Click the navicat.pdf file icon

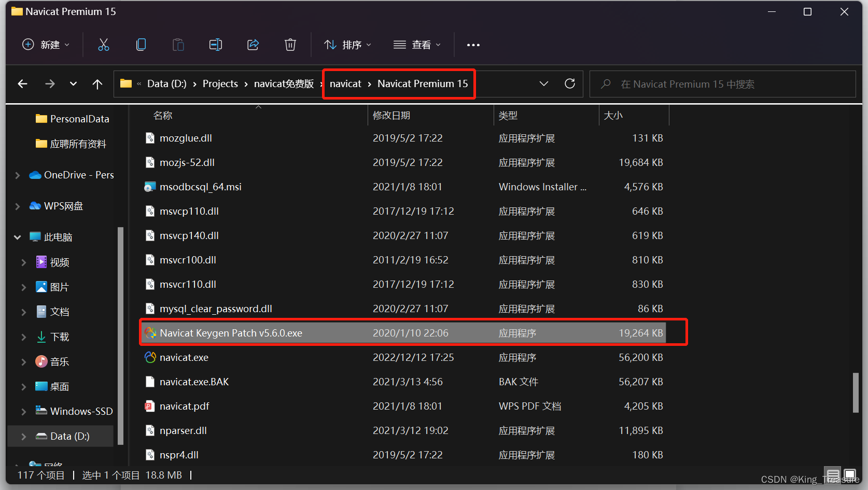[x=150, y=406]
